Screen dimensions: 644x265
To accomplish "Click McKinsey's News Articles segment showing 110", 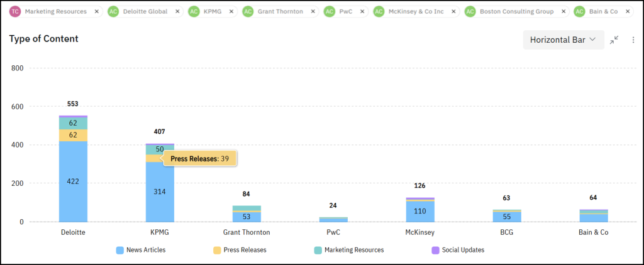I will 420,211.
